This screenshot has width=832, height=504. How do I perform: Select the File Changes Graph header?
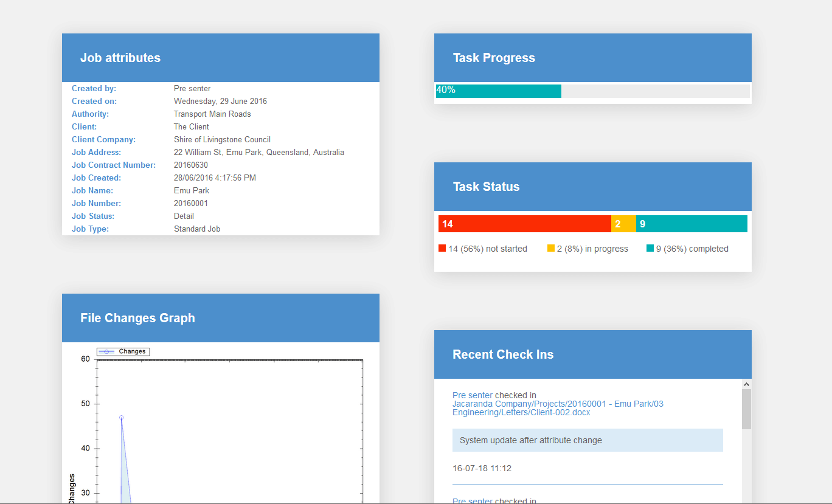tap(221, 318)
